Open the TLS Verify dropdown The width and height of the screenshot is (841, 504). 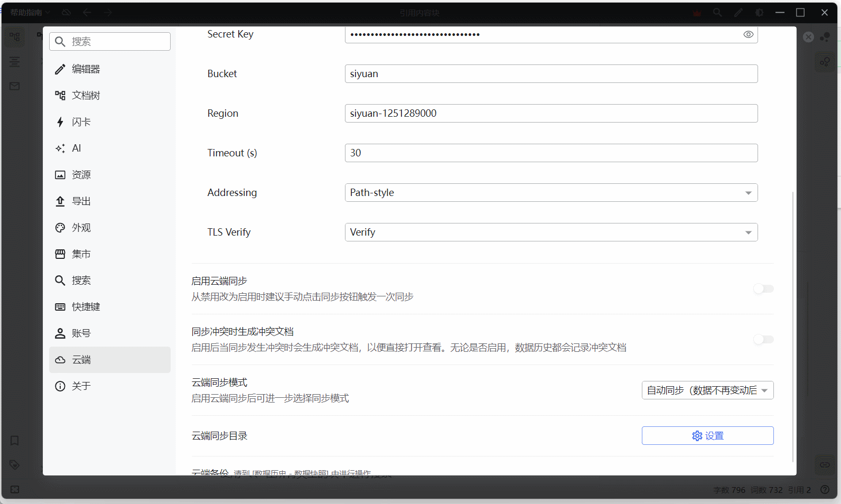[550, 232]
